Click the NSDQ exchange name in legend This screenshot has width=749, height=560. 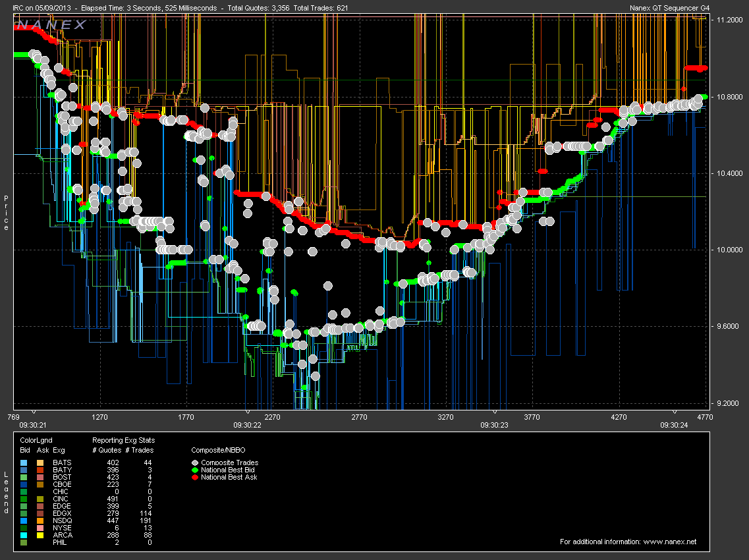(x=62, y=520)
